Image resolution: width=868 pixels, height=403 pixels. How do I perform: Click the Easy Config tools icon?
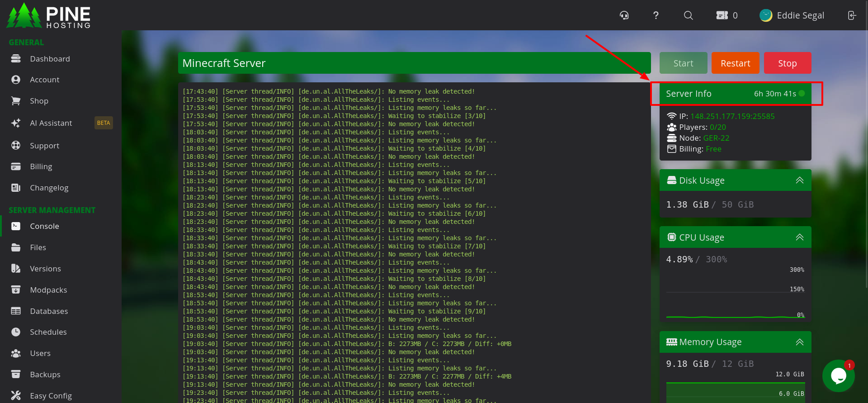(x=16, y=396)
